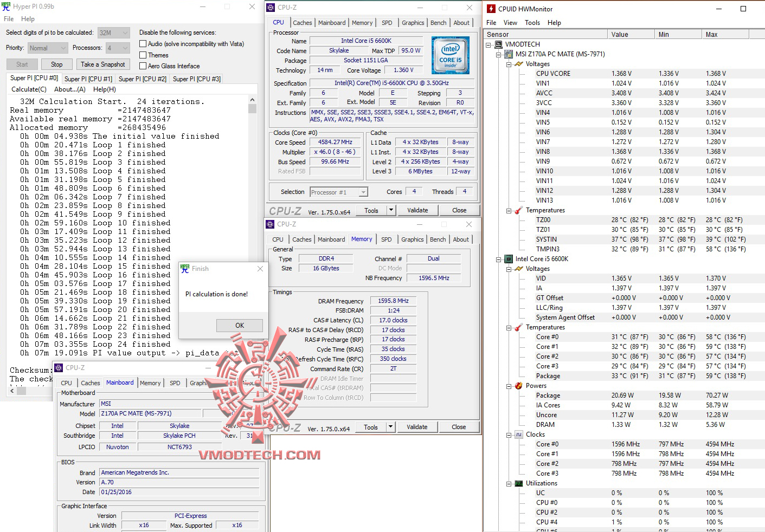Image resolution: width=765 pixels, height=532 pixels.
Task: Select the MSI Z170A PC MATE motherboard icon
Action: 509,54
